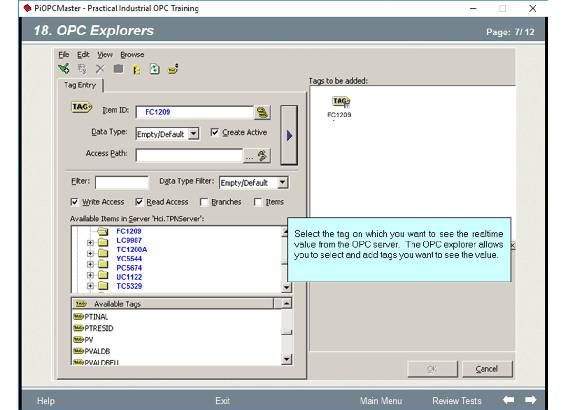Click the YC5544 folder icon
Image resolution: width=580 pixels, height=410 pixels.
[x=103, y=264]
